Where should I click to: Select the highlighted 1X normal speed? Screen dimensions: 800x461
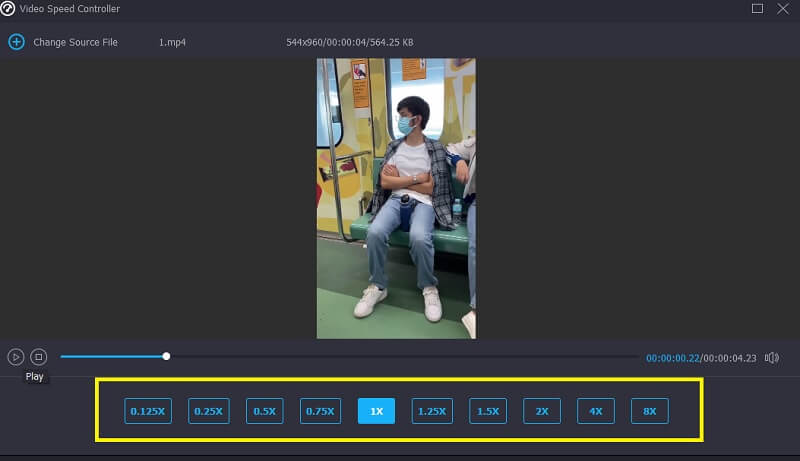[x=376, y=411]
